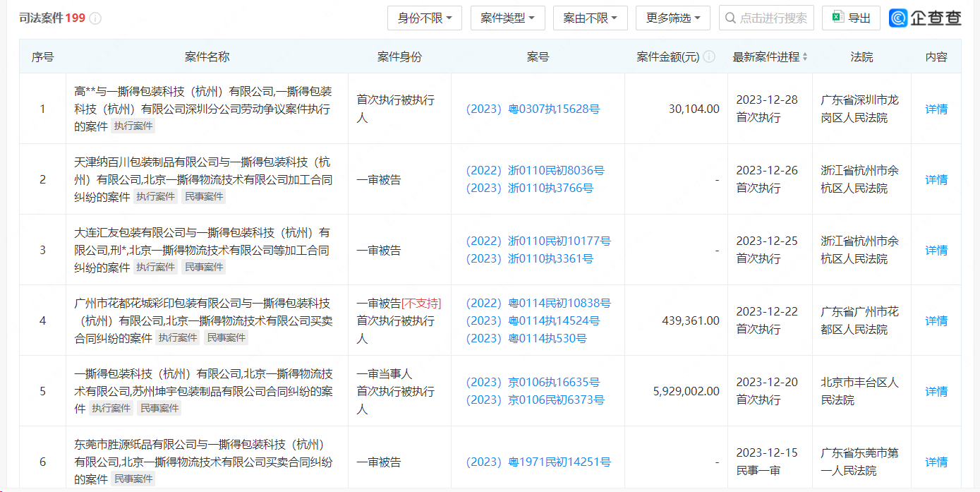Click 详情 for row 5
980x492 pixels.
[x=936, y=391]
